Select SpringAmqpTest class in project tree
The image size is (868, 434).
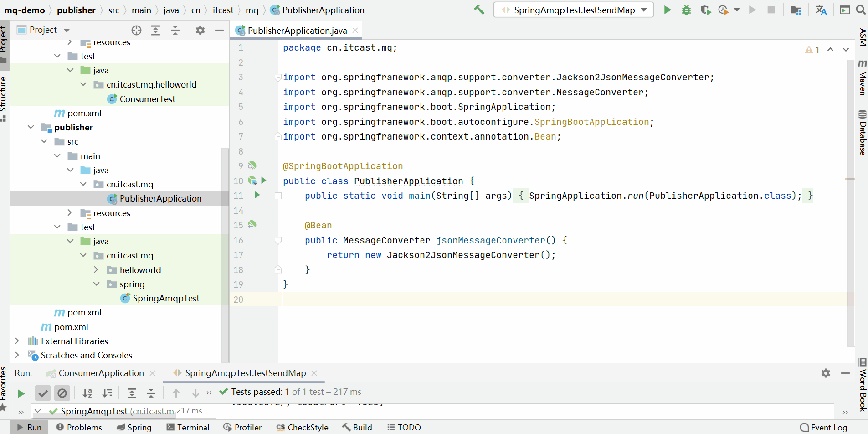point(160,298)
